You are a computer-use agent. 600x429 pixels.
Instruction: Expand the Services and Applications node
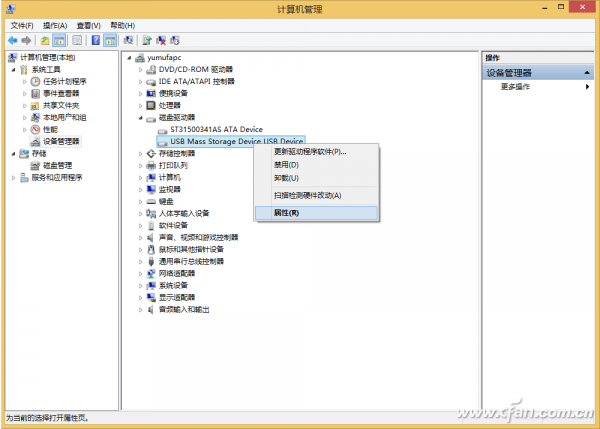[14, 178]
